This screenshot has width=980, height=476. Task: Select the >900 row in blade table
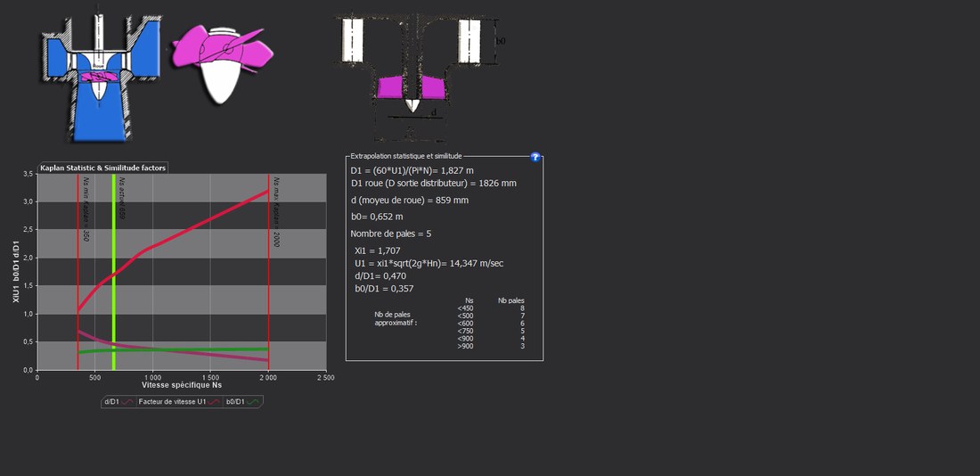pyautogui.click(x=491, y=346)
